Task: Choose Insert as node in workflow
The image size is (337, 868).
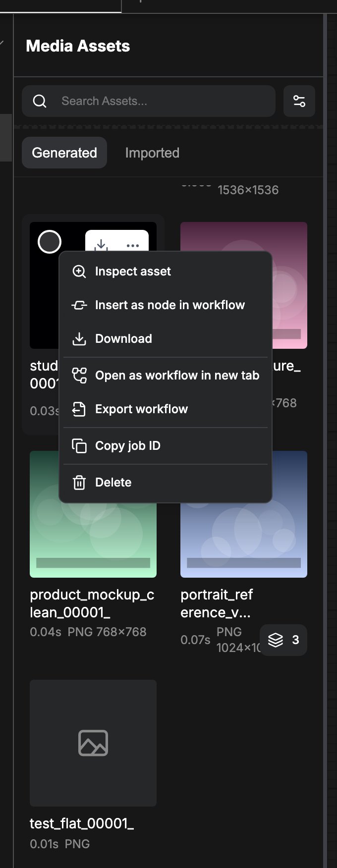Action: pos(166,305)
